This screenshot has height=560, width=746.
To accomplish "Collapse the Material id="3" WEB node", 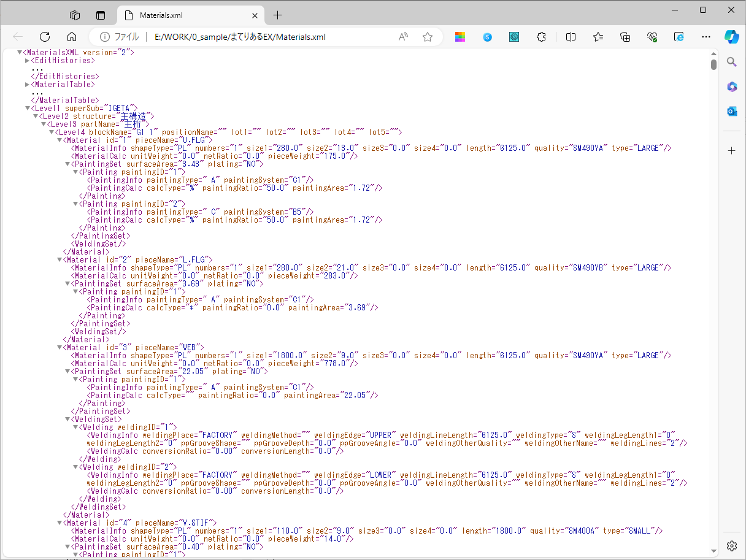I will click(59, 348).
